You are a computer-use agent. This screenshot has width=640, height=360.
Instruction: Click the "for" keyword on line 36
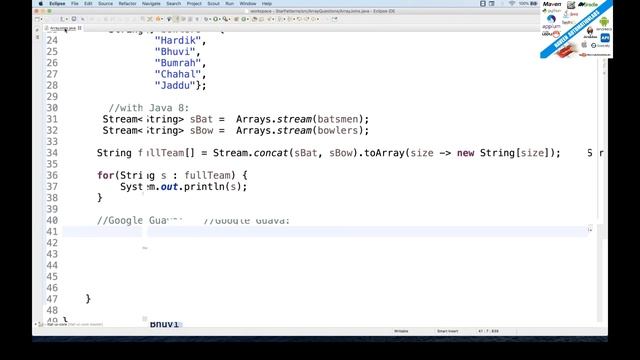(105, 176)
